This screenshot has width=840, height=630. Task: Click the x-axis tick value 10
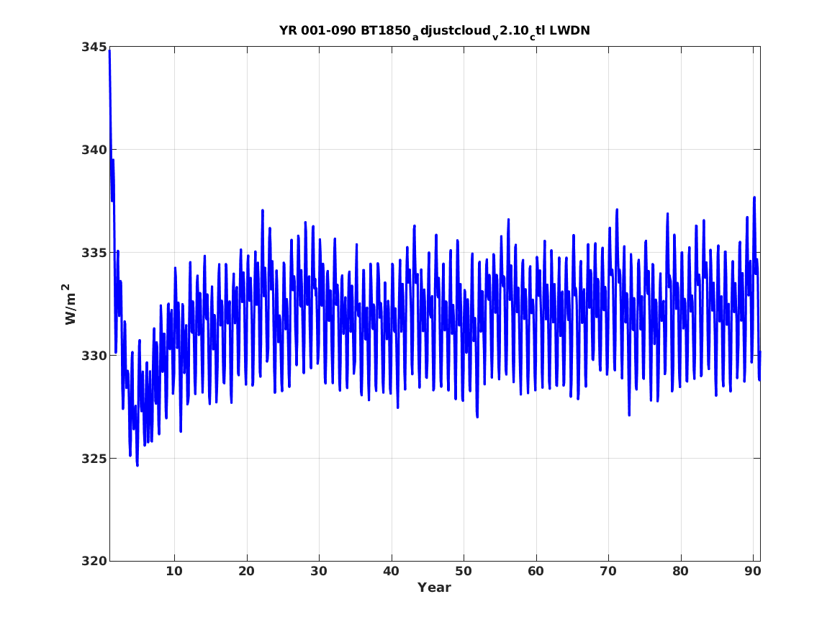point(174,571)
